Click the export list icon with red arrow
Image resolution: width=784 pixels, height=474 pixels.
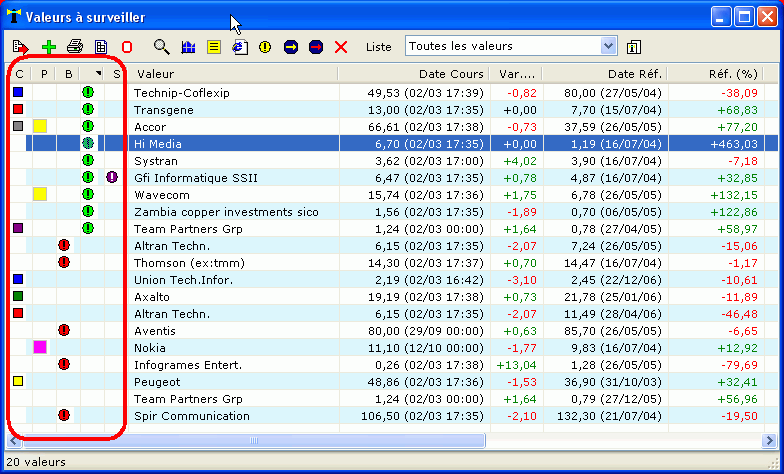20,47
